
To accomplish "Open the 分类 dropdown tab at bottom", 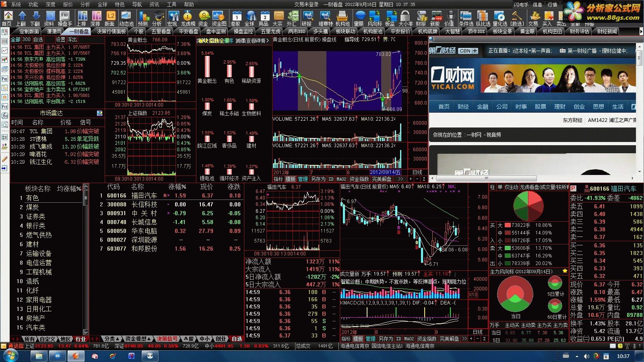I will click(111, 339).
